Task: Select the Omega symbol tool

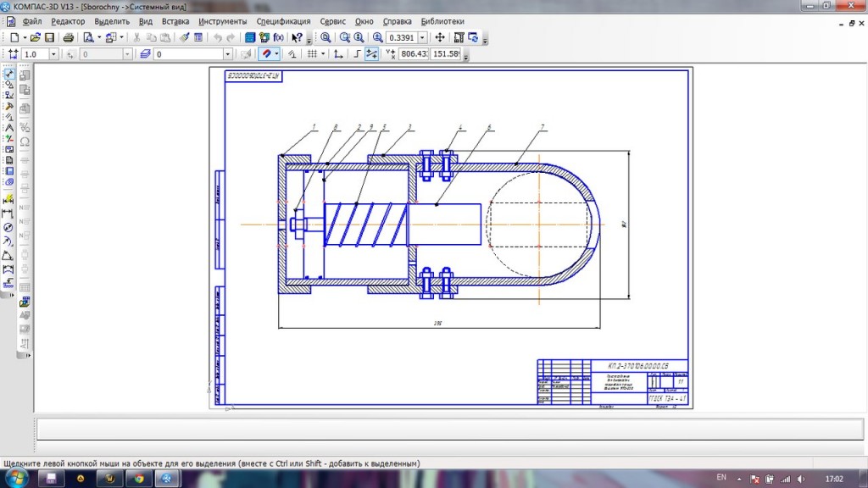Action: (x=25, y=141)
